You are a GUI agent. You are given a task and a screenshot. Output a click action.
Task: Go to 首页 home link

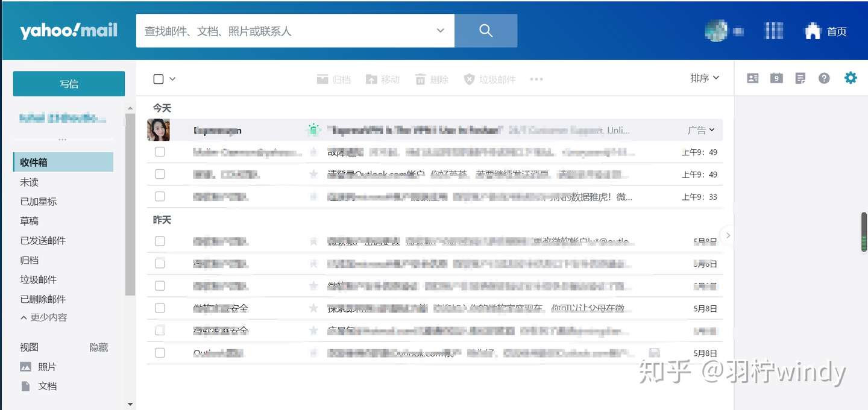coord(826,31)
